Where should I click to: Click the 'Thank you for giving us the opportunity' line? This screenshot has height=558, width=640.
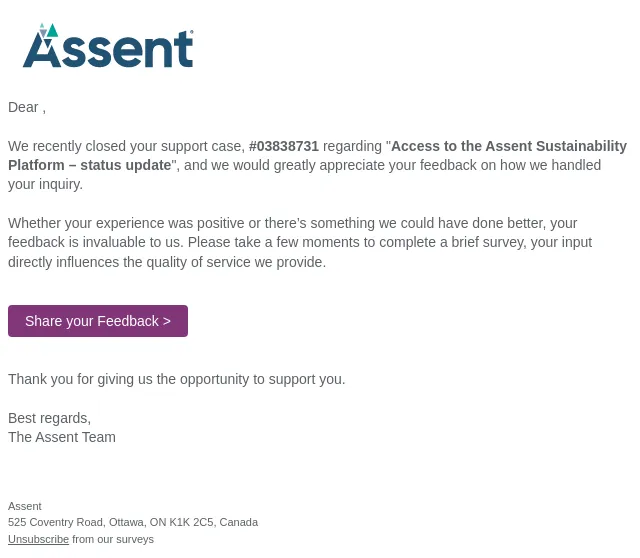point(177,379)
